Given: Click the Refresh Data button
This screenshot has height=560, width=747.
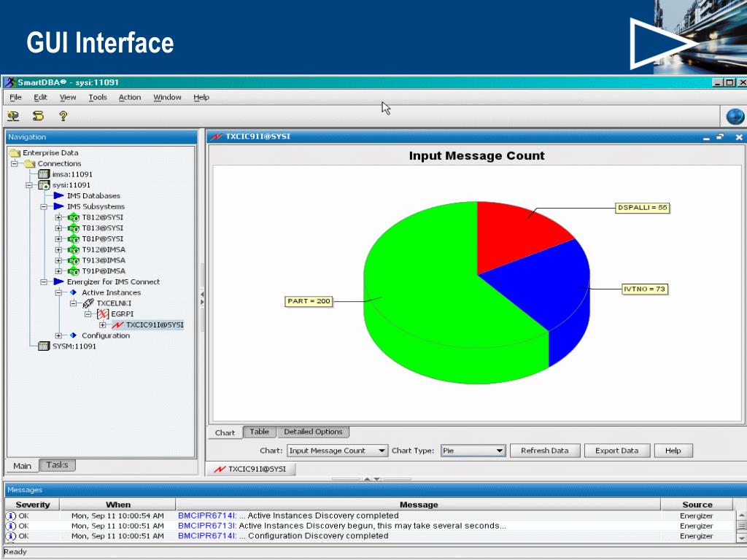Looking at the screenshot, I should (545, 451).
